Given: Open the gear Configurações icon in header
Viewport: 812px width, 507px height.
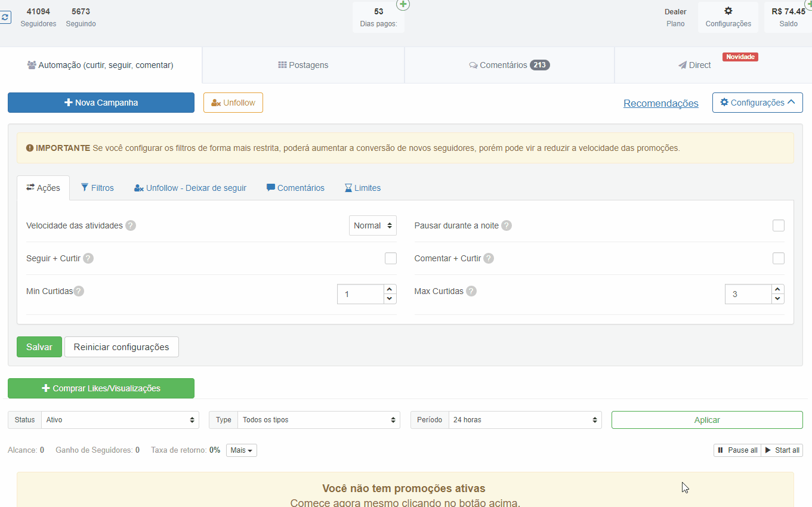Looking at the screenshot, I should (x=728, y=17).
